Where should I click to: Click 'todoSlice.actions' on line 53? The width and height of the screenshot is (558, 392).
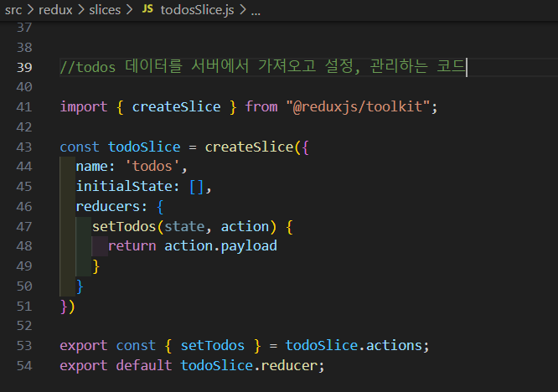tap(354, 345)
